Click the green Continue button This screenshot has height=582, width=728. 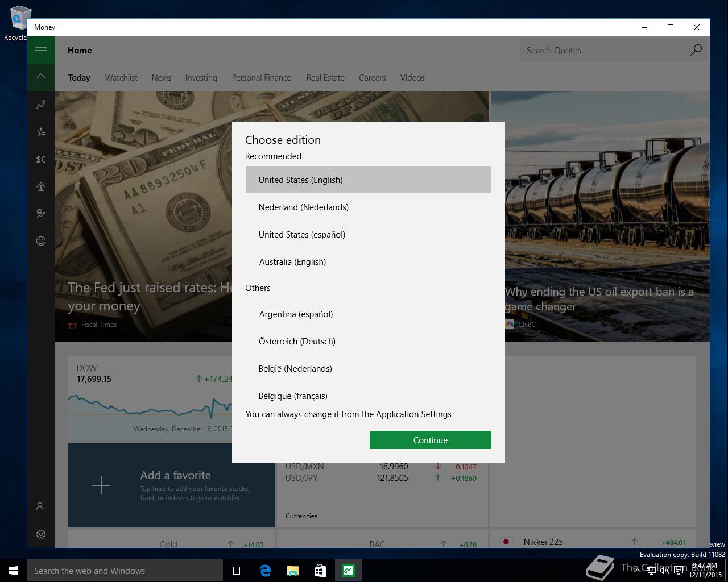(431, 440)
